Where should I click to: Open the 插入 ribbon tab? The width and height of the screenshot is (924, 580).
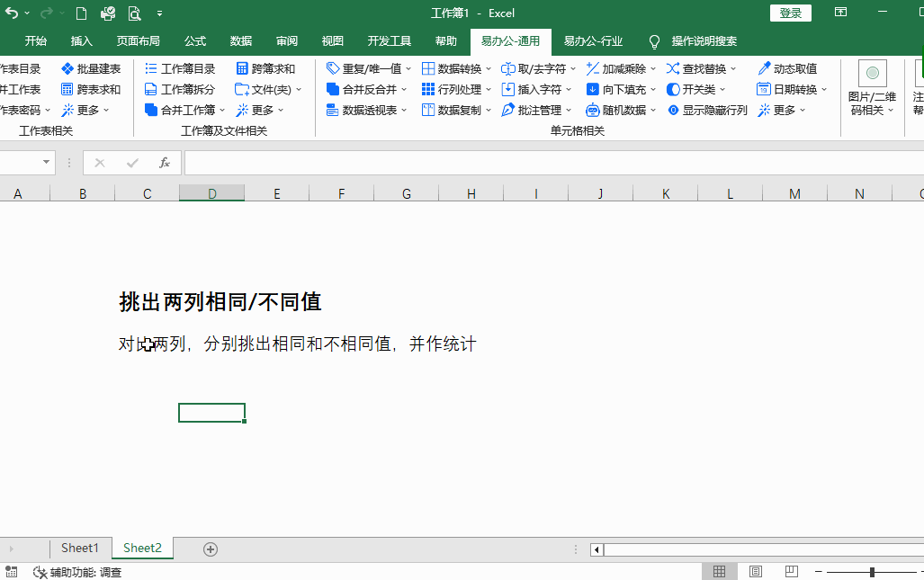point(81,41)
